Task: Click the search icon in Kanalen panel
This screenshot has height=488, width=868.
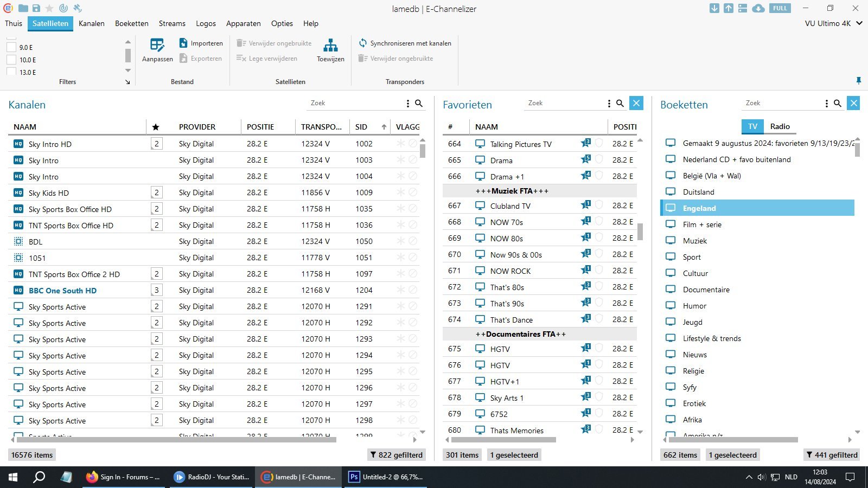Action: pyautogui.click(x=419, y=103)
